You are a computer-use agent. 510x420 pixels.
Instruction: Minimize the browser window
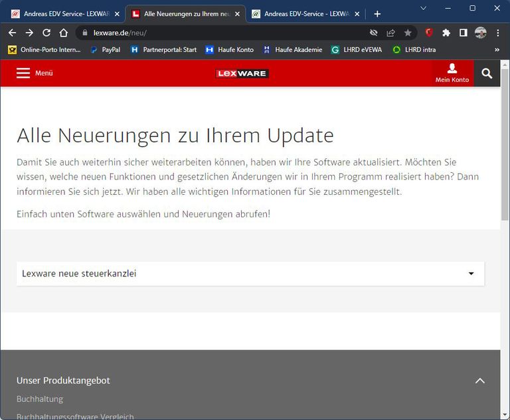pos(448,8)
